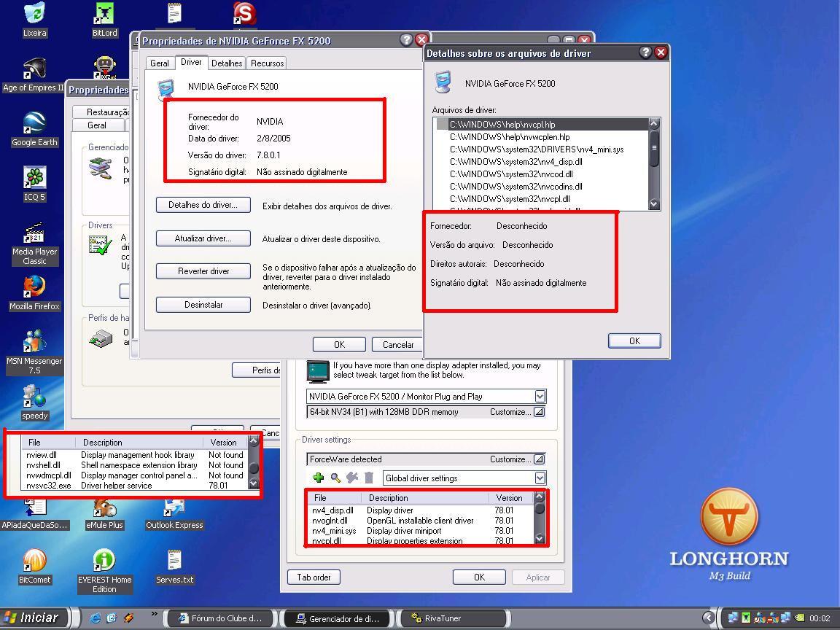Switch to the Geral tab in NVIDIA properties

pyautogui.click(x=160, y=63)
